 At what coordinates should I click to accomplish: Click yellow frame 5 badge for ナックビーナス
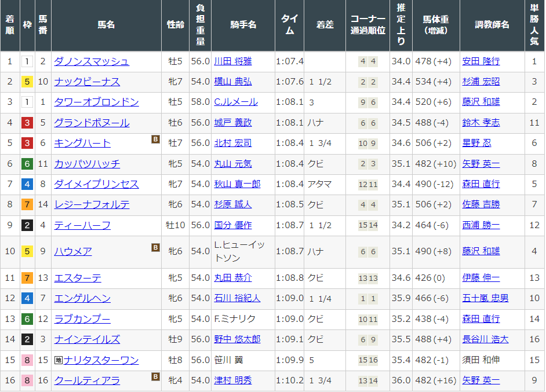(x=27, y=82)
